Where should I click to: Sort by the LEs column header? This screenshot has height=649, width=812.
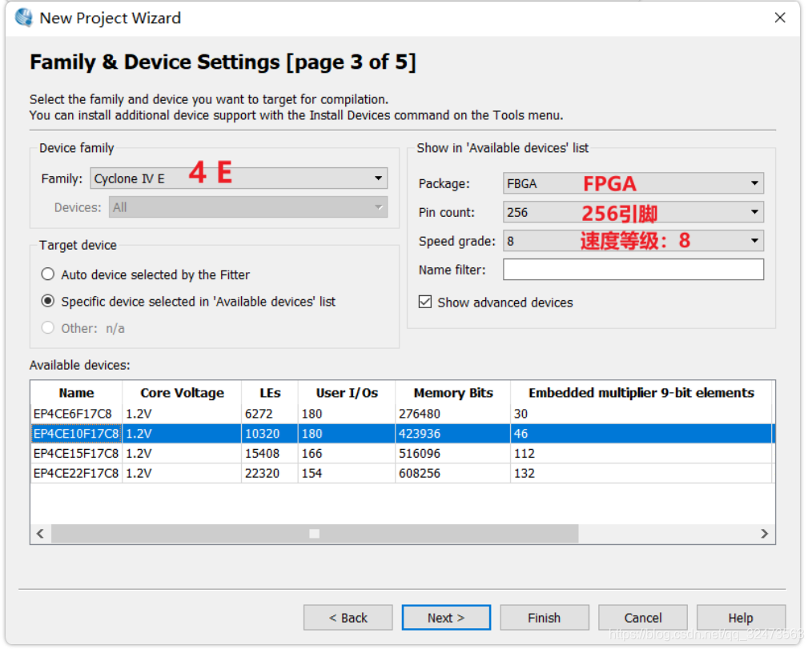click(270, 393)
